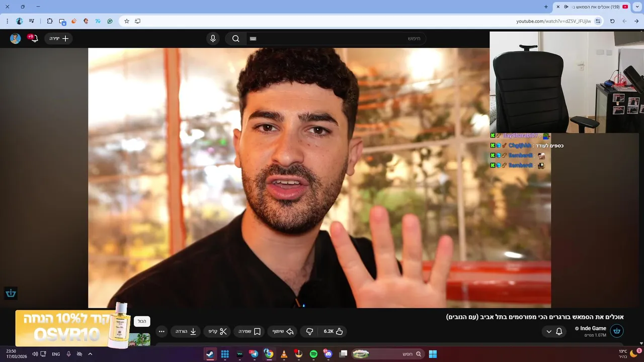
Task: Open the YouTube account avatar menu
Action: click(x=16, y=39)
